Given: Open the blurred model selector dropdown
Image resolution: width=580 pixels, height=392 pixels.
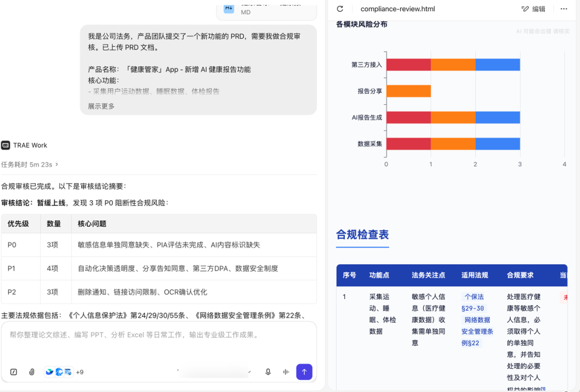Looking at the screenshot, I should 214,372.
